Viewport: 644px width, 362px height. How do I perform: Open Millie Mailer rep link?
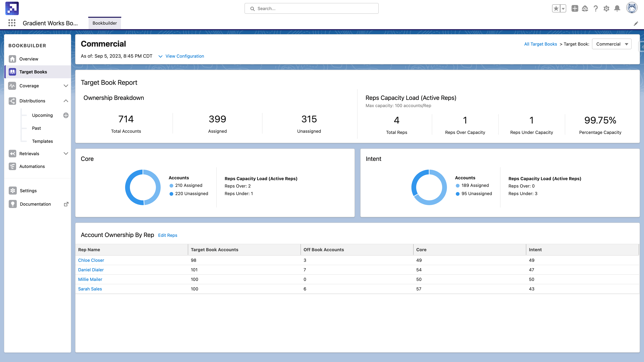point(90,279)
